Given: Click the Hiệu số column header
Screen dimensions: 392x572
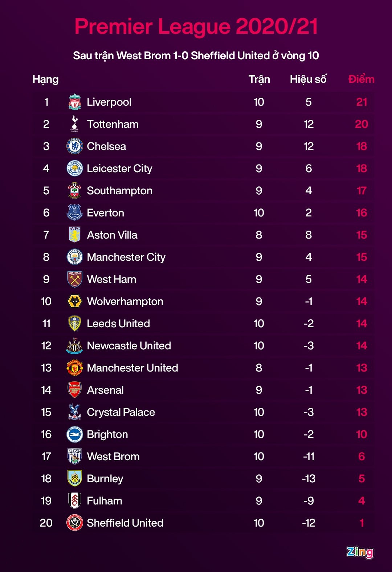Looking at the screenshot, I should pos(308,79).
